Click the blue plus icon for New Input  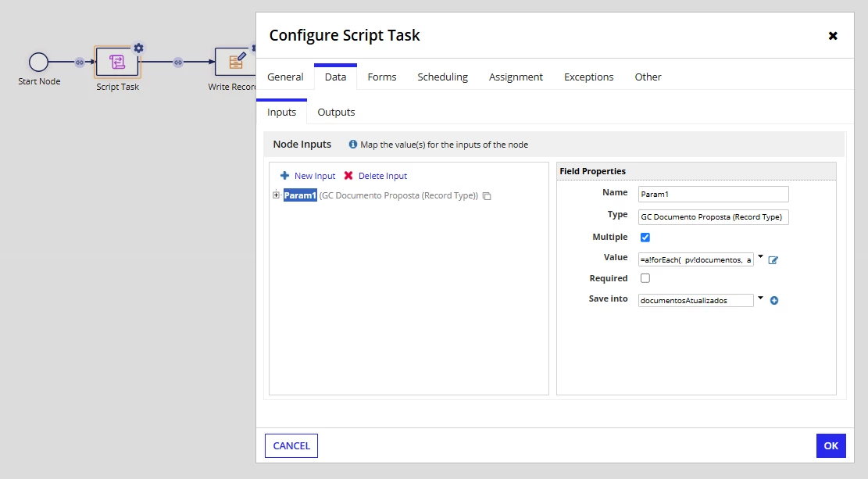click(284, 176)
